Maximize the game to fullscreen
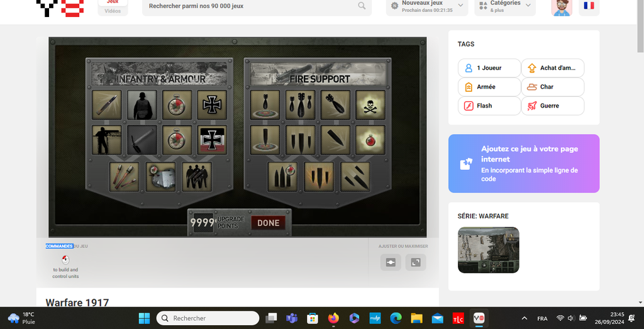The width and height of the screenshot is (644, 329). (415, 262)
